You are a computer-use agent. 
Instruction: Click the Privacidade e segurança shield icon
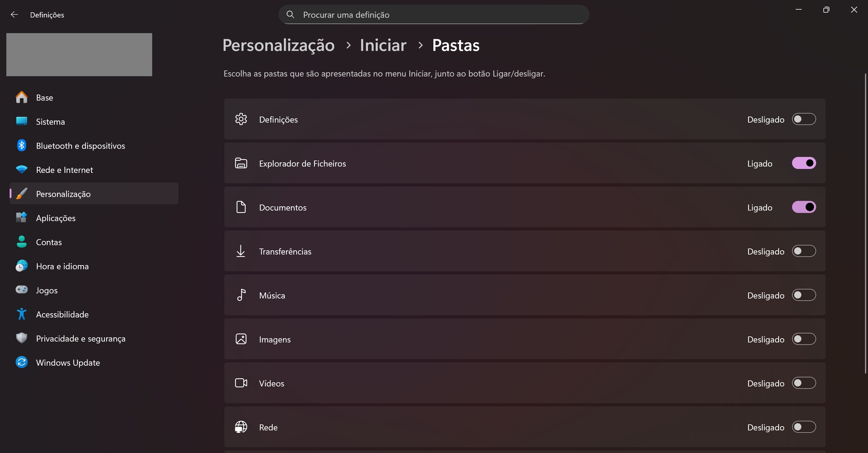click(22, 338)
